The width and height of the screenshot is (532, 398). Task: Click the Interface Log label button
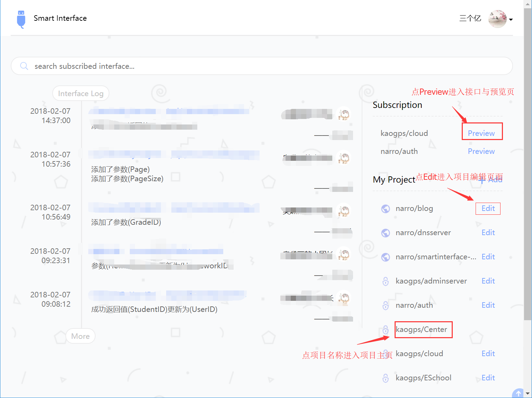81,94
